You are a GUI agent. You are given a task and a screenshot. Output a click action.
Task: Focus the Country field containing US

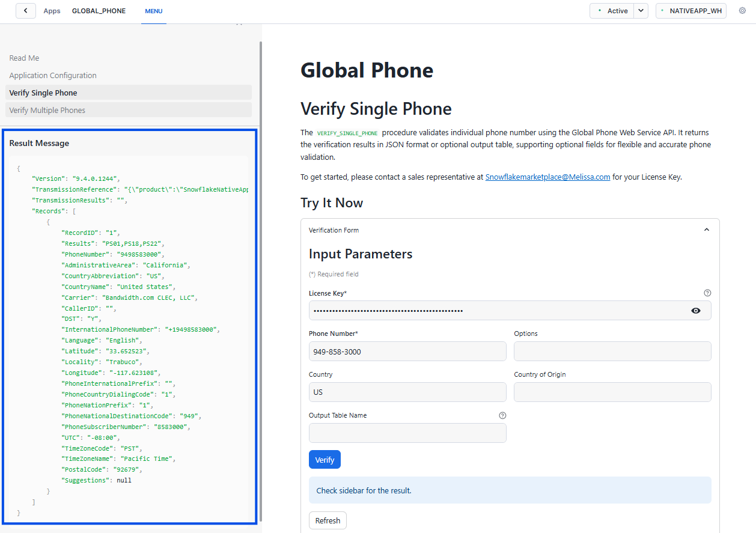407,392
